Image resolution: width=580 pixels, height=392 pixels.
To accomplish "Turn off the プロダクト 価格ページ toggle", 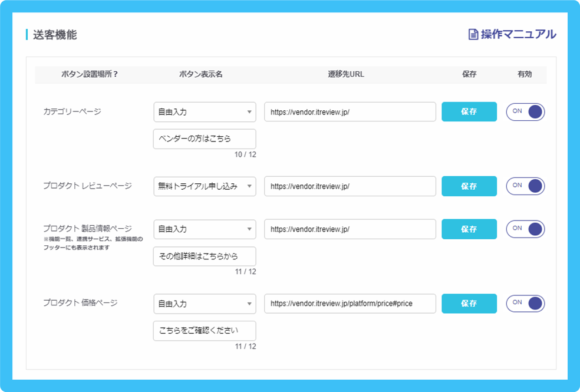I will coord(525,304).
